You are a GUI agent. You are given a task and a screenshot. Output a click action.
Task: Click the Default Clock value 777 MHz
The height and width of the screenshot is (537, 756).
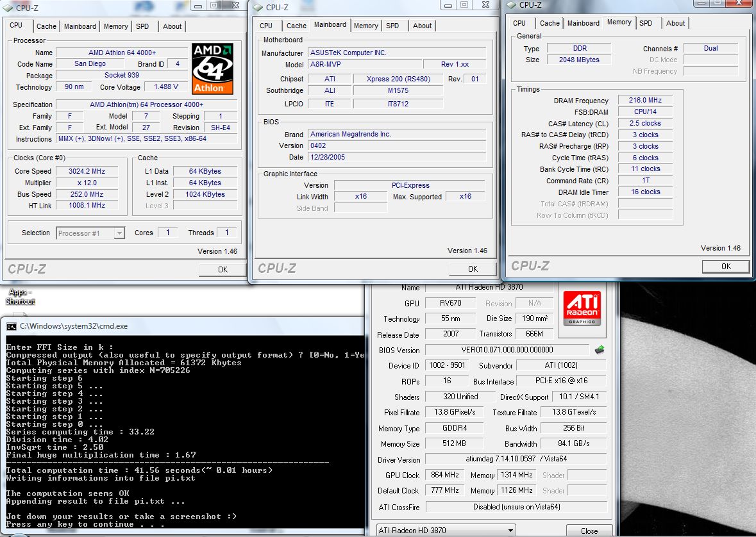tap(444, 490)
